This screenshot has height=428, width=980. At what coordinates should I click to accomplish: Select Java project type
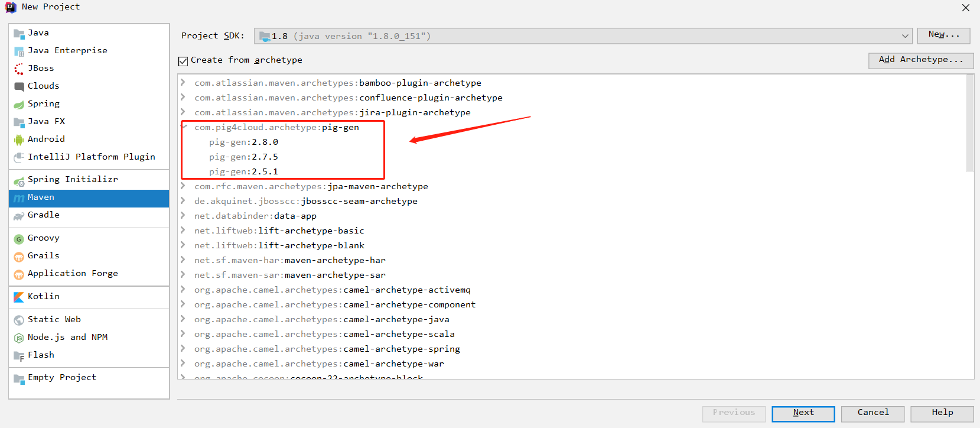(x=89, y=33)
